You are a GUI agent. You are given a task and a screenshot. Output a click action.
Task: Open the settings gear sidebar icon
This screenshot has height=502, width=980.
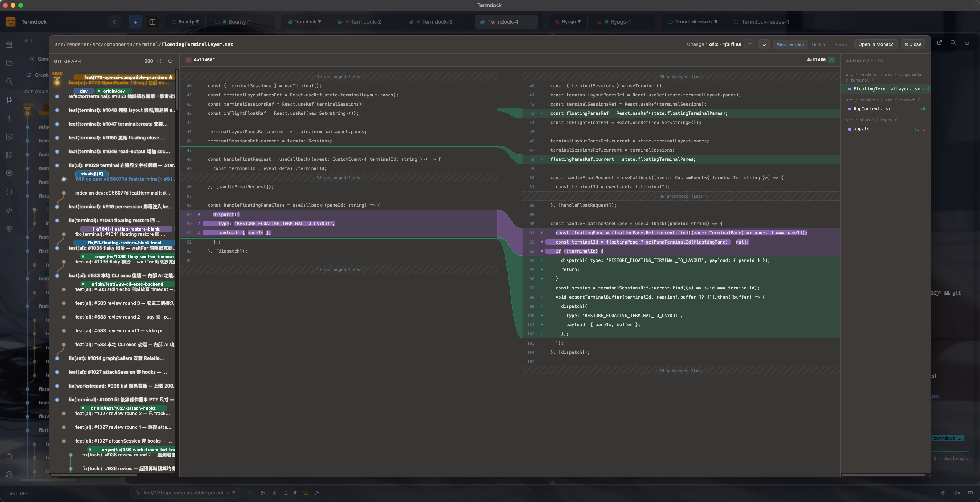9,229
